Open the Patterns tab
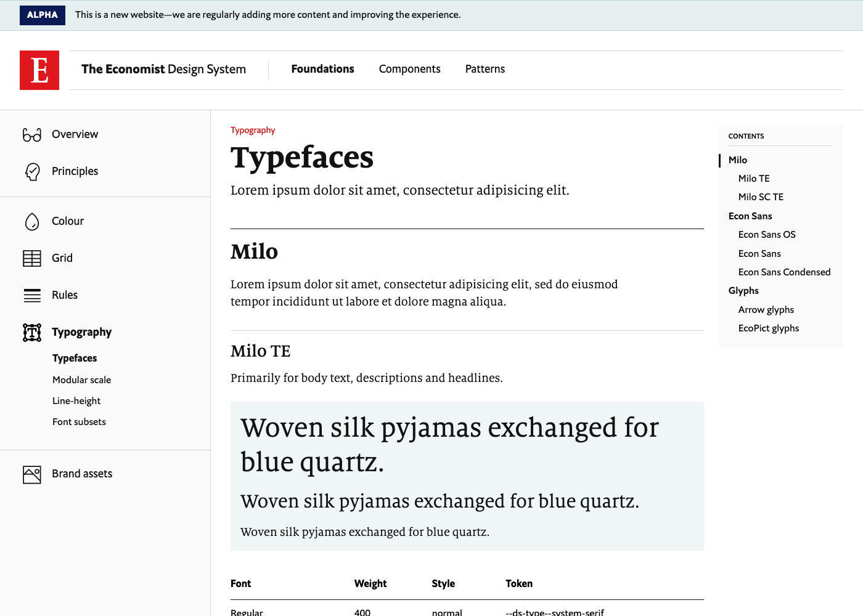Image resolution: width=863 pixels, height=616 pixels. click(485, 69)
